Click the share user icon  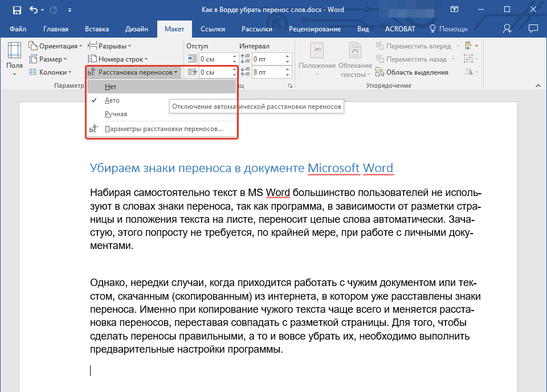[507, 28]
